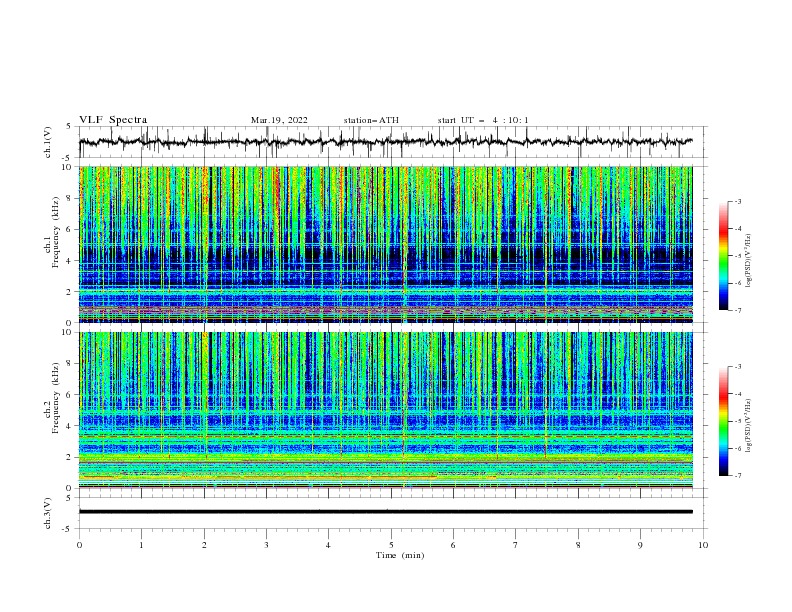Image resolution: width=792 pixels, height=612 pixels.
Task: Click the "5" tick on the time axis
Action: coord(391,545)
